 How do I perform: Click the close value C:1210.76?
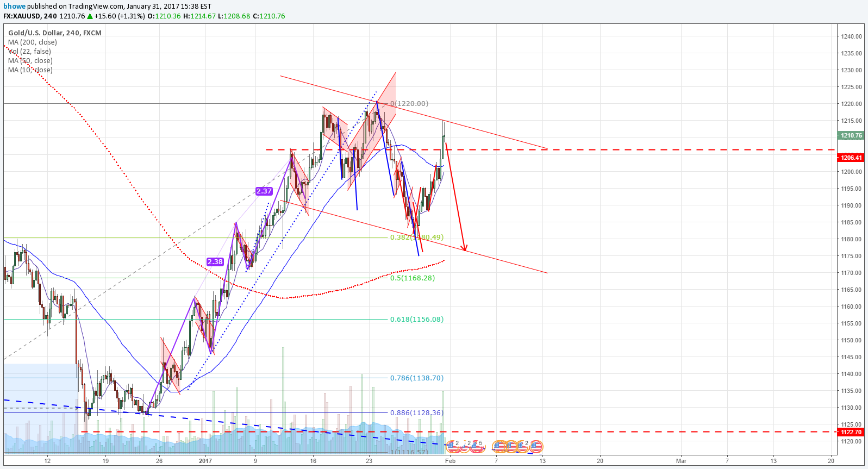(268, 16)
